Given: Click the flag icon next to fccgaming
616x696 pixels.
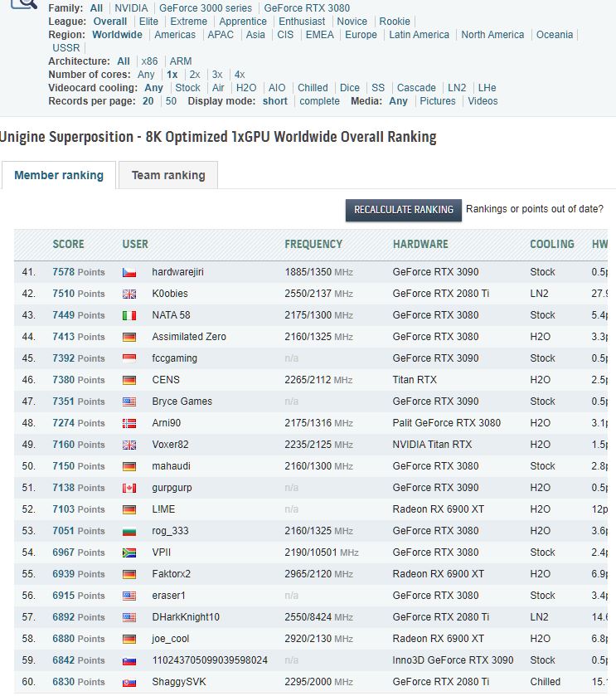Looking at the screenshot, I should (x=129, y=358).
